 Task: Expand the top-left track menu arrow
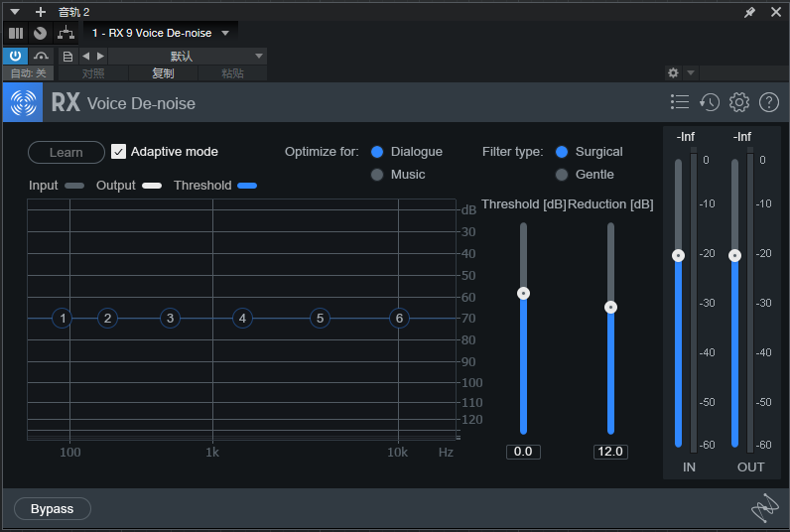pos(15,12)
